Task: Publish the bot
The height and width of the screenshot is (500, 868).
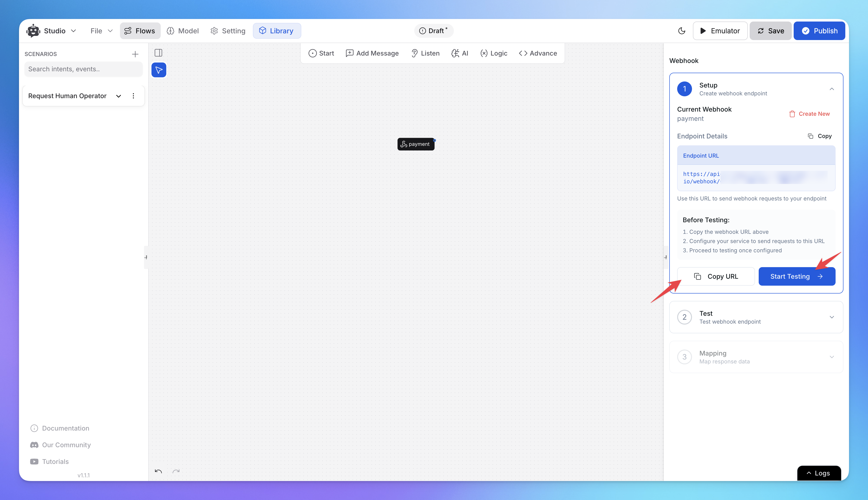Action: point(819,31)
